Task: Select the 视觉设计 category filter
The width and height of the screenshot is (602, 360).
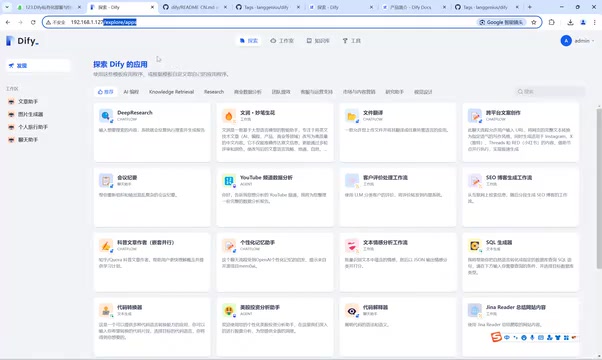Action: click(x=423, y=92)
